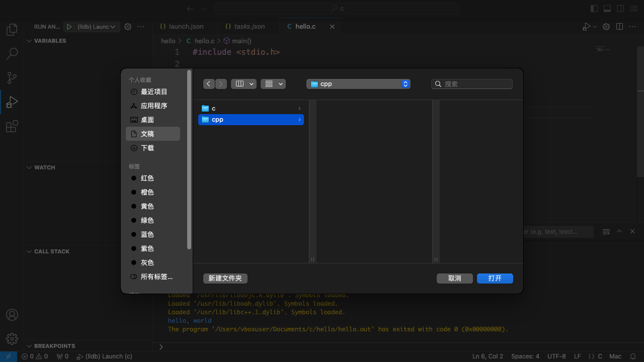Open editor more actions ellipsis
This screenshot has height=362, width=644.
pos(633,27)
